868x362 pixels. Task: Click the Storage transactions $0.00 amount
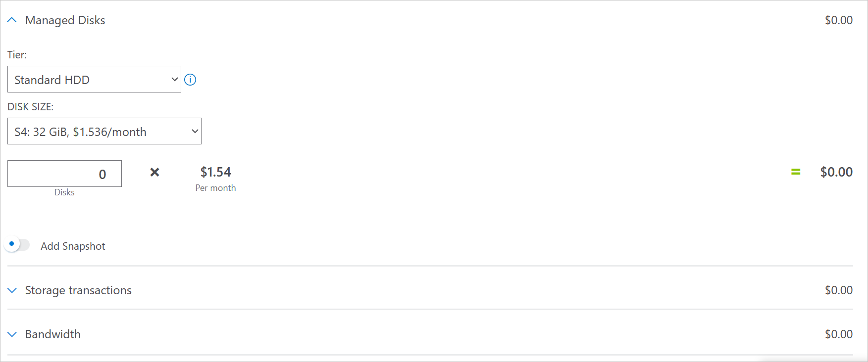pos(838,290)
